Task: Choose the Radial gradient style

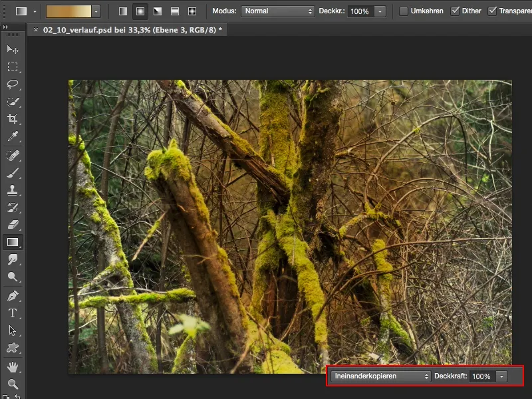Action: pyautogui.click(x=140, y=11)
